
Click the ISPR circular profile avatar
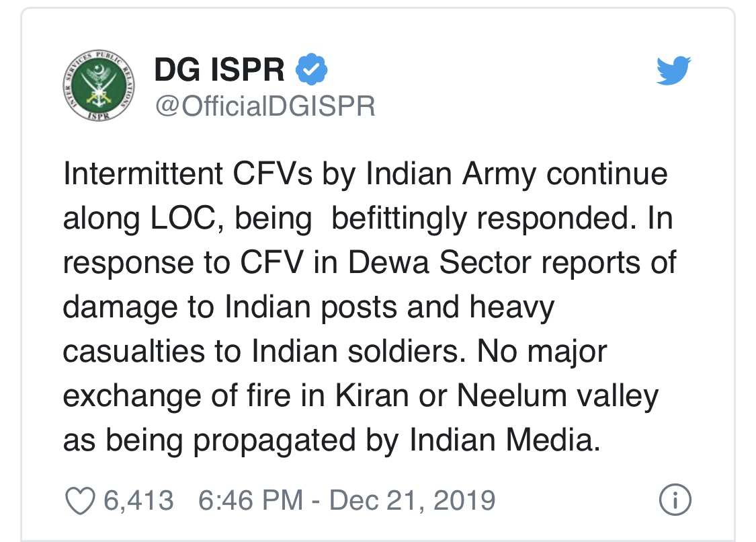tap(98, 87)
